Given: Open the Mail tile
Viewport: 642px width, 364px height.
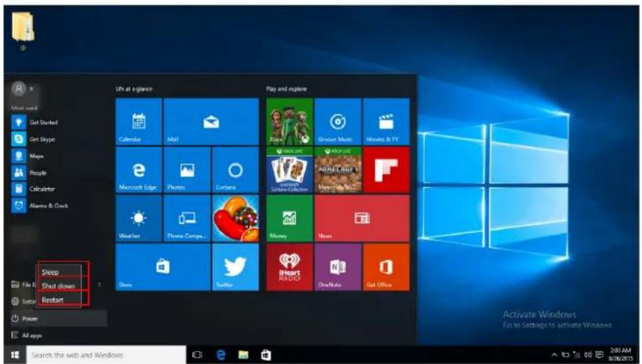Looking at the screenshot, I should tap(211, 122).
